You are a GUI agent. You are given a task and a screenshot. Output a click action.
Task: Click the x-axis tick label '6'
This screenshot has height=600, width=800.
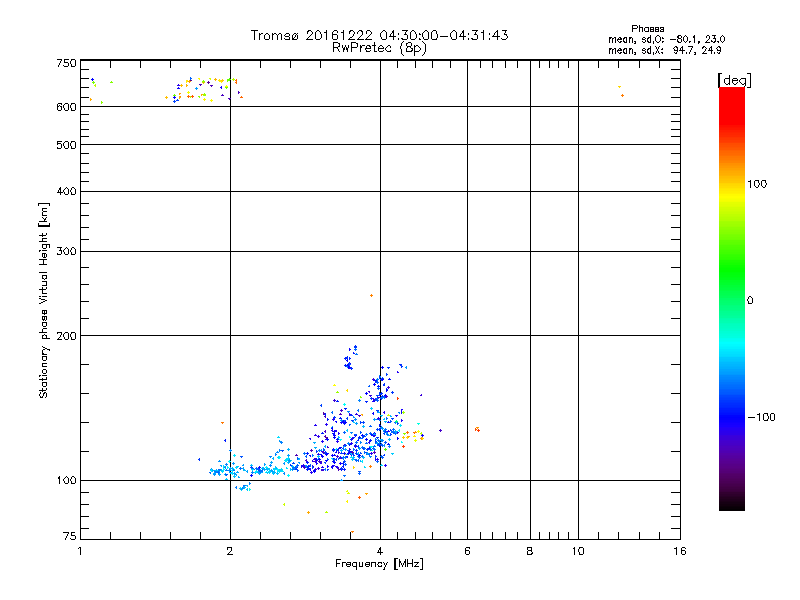[467, 551]
